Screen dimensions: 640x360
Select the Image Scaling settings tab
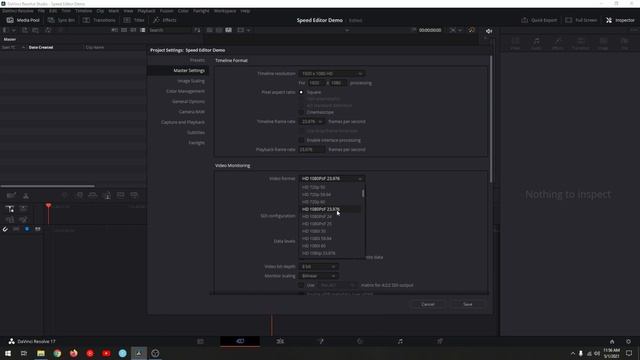tap(191, 81)
